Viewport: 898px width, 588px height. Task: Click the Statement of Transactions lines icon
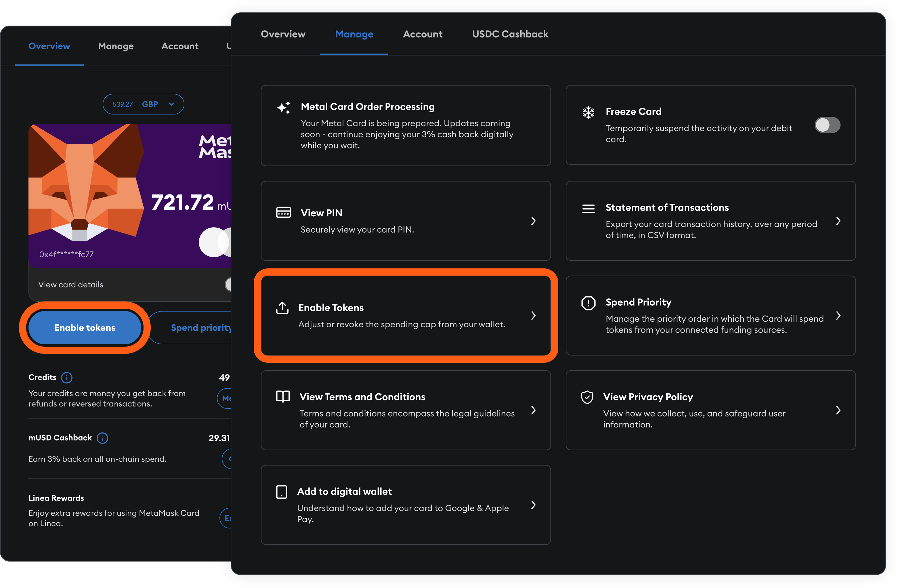(588, 209)
